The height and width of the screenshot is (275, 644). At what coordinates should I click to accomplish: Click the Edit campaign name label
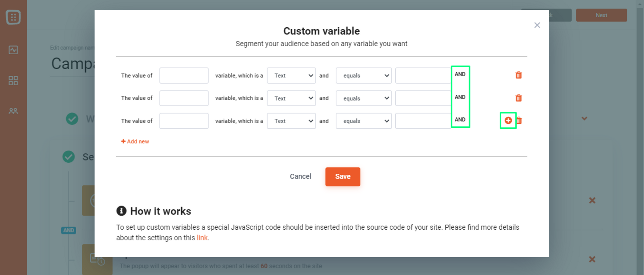click(72, 48)
